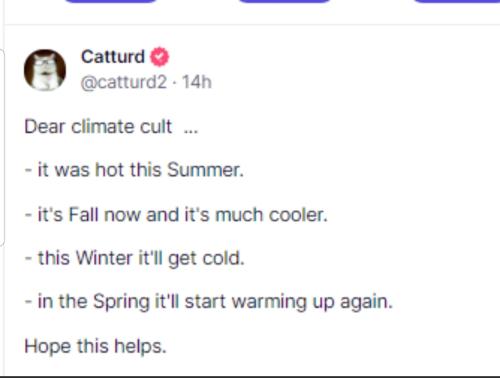Open Catturd's cat profile avatar
This screenshot has height=378, width=500.
tap(45, 70)
